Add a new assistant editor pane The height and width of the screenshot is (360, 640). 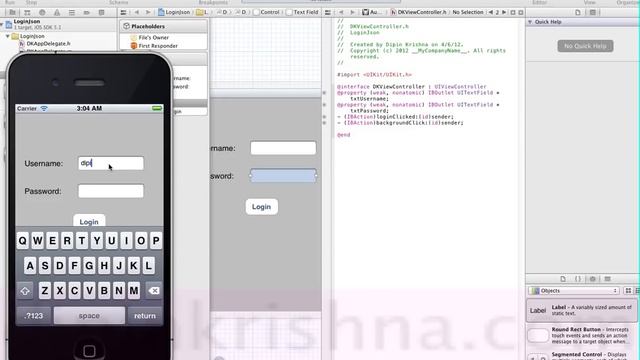(x=513, y=12)
